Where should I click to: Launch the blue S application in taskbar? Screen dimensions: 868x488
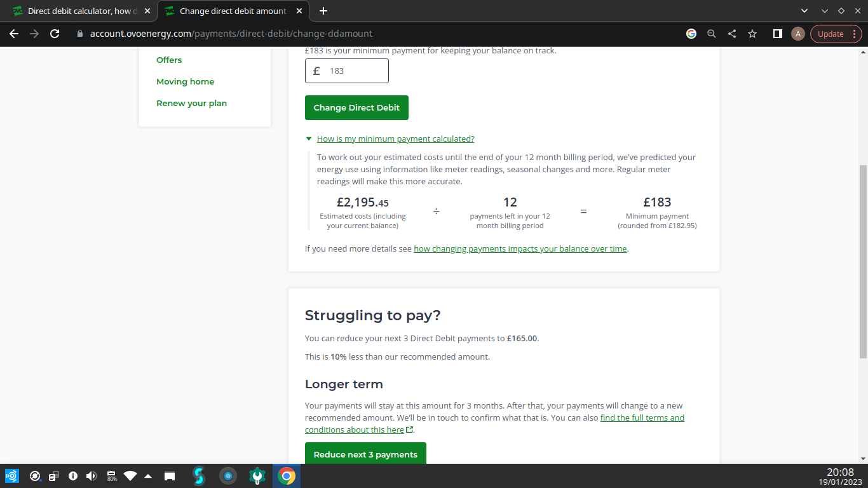coord(200,476)
